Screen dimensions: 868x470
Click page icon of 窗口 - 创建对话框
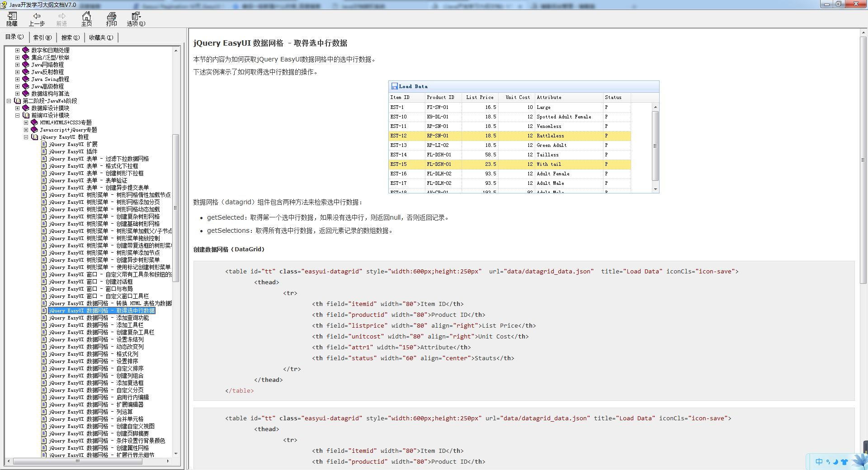[x=44, y=282]
